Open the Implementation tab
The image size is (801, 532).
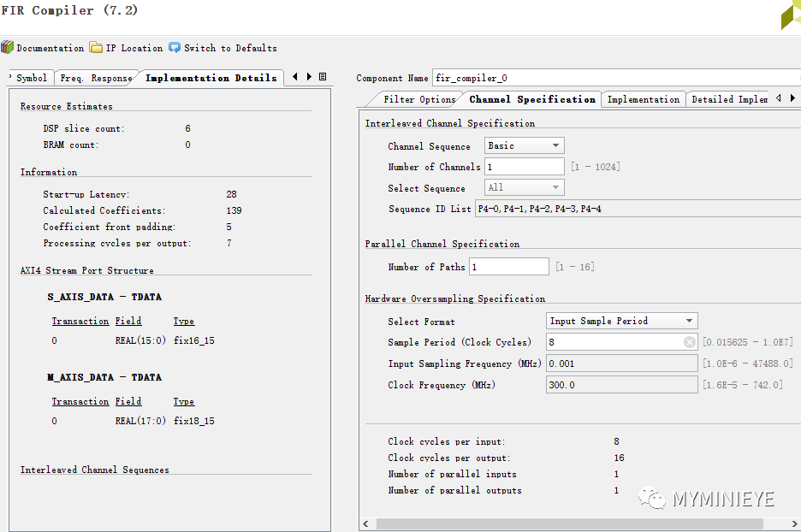(x=644, y=99)
